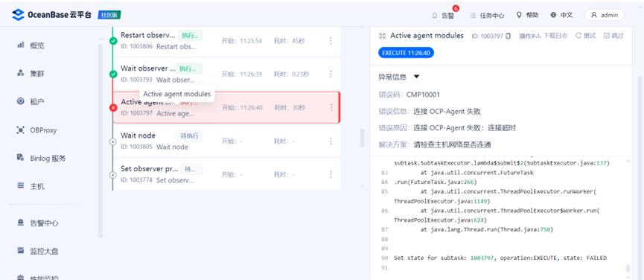Click 跳过 to skip the subtask
The image size is (644, 280).
[x=613, y=36]
